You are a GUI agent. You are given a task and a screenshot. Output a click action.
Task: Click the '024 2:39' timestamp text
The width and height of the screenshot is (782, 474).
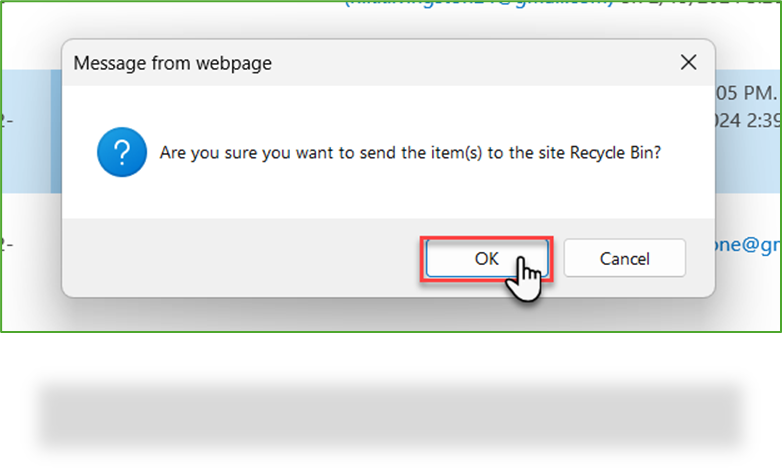748,120
